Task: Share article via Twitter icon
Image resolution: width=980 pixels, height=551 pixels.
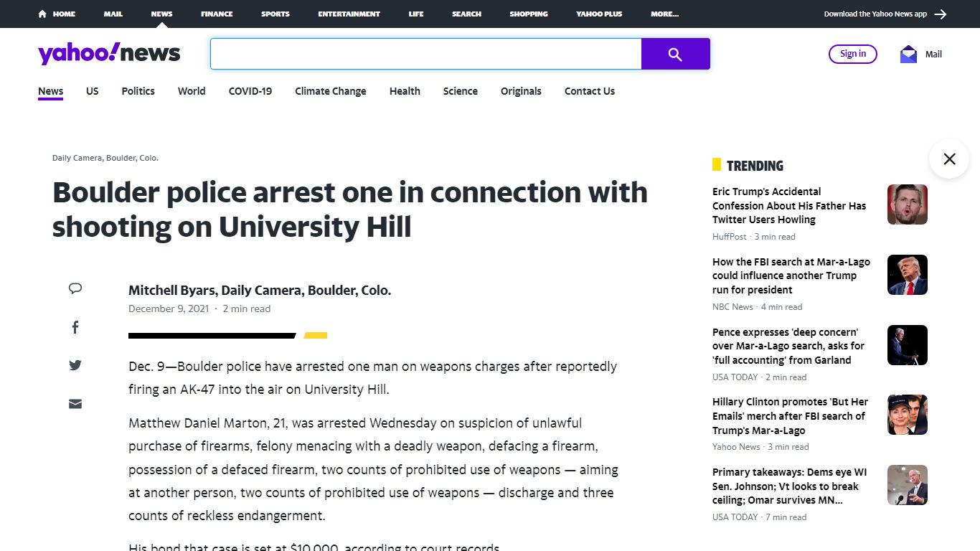Action: 75,365
